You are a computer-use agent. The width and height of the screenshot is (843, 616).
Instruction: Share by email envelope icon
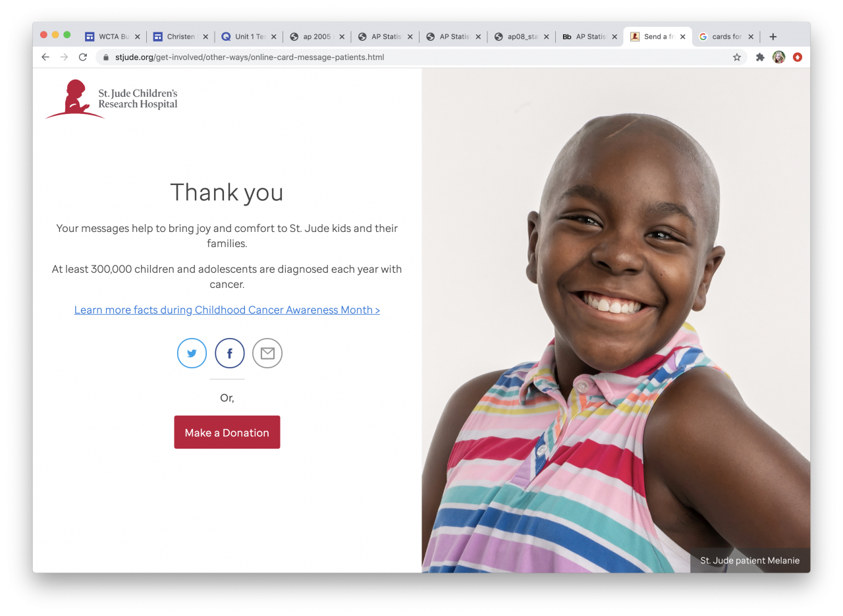tap(267, 353)
